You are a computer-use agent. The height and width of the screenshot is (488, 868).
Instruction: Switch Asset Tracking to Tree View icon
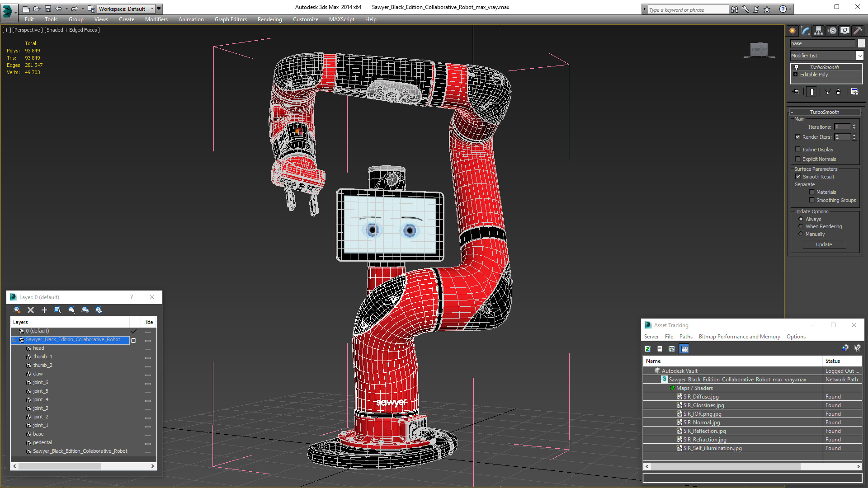[x=672, y=349]
